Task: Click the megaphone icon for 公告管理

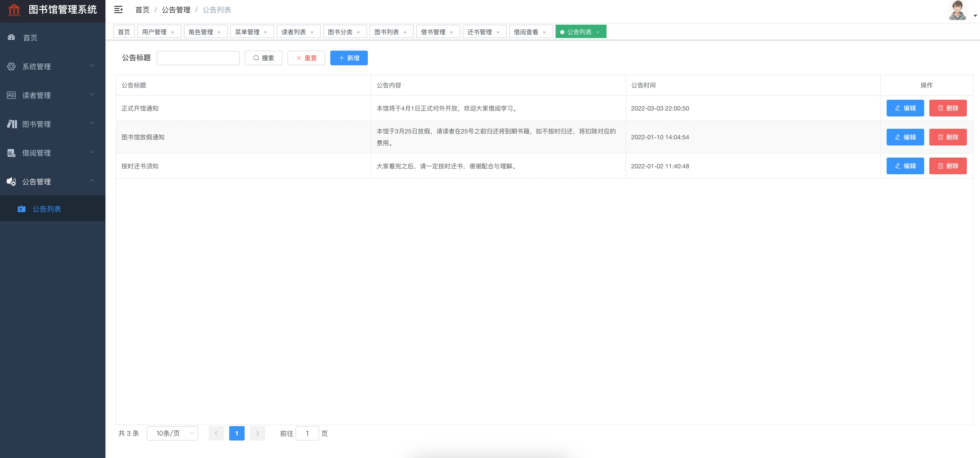Action: pyautogui.click(x=11, y=182)
